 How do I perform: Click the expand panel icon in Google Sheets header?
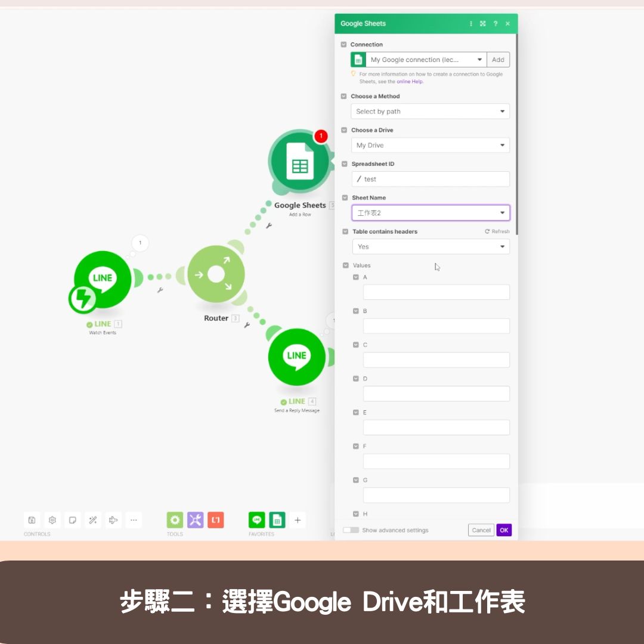482,23
